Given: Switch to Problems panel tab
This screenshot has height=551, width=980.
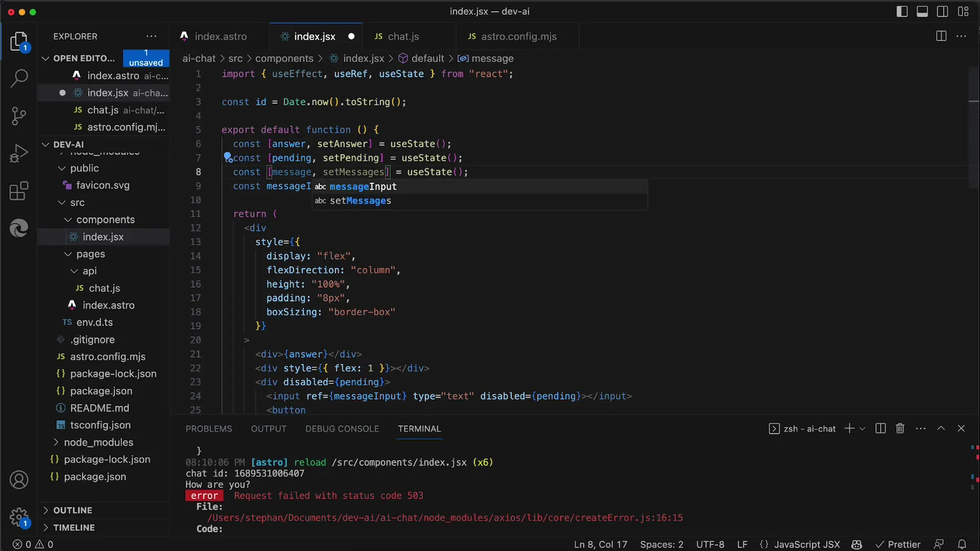Looking at the screenshot, I should pos(208,429).
